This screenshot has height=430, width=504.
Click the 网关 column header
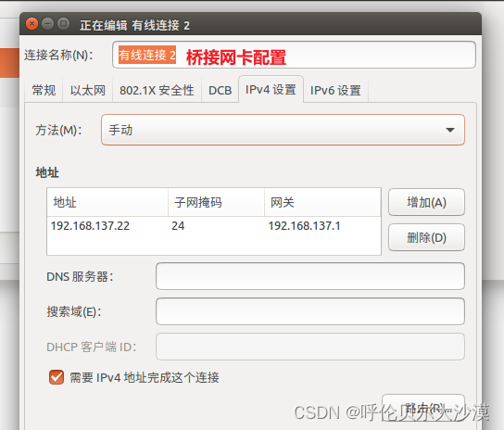pos(322,202)
